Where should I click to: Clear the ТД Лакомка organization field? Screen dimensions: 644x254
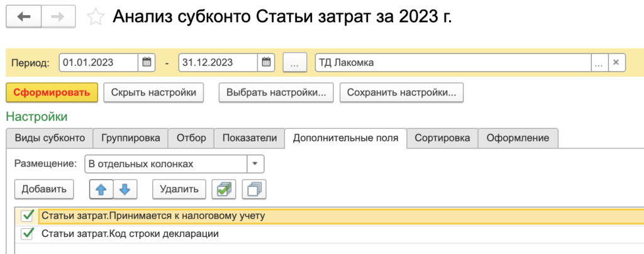click(616, 62)
